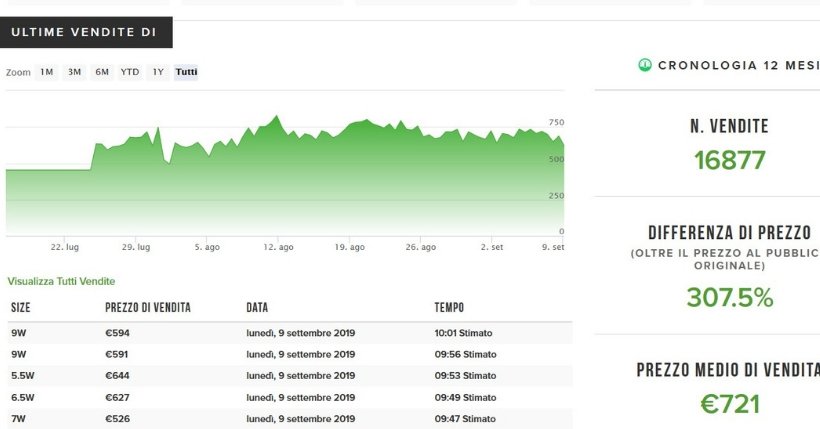Click the 2. set chart axis label
The height and width of the screenshot is (429, 820).
point(492,247)
